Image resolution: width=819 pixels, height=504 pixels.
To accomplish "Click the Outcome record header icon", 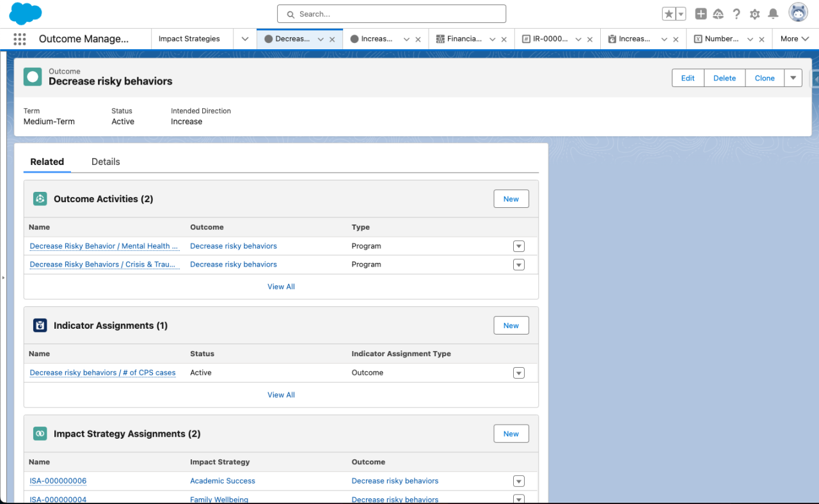I will [33, 77].
